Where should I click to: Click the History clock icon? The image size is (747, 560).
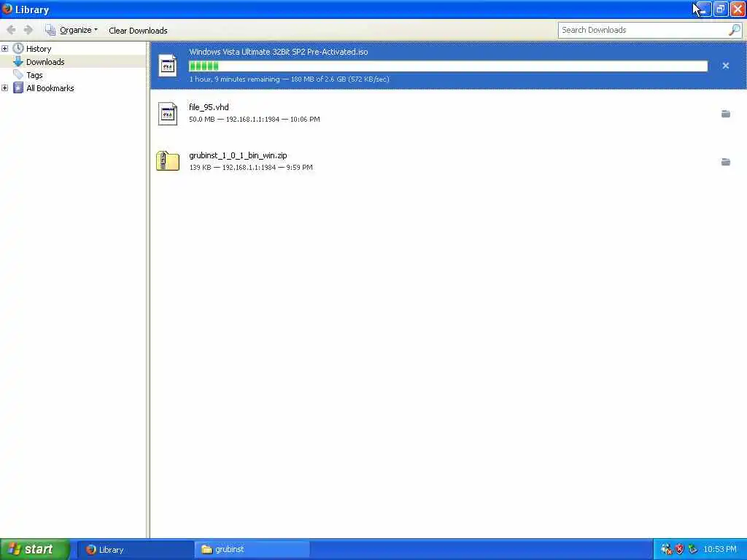click(18, 49)
